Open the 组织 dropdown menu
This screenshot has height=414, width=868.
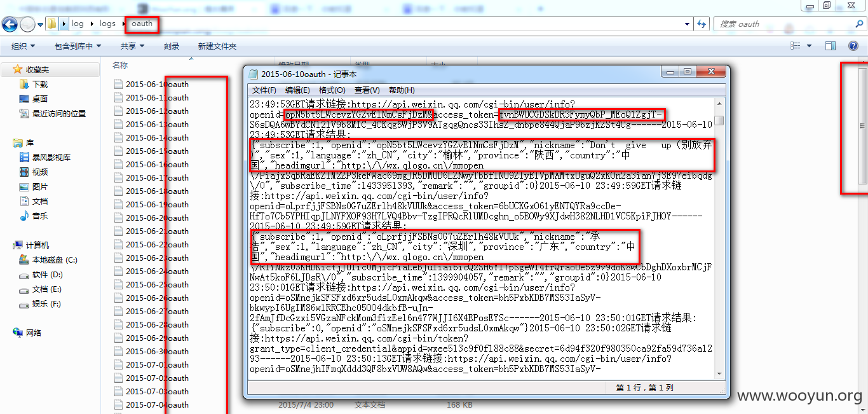[24, 46]
